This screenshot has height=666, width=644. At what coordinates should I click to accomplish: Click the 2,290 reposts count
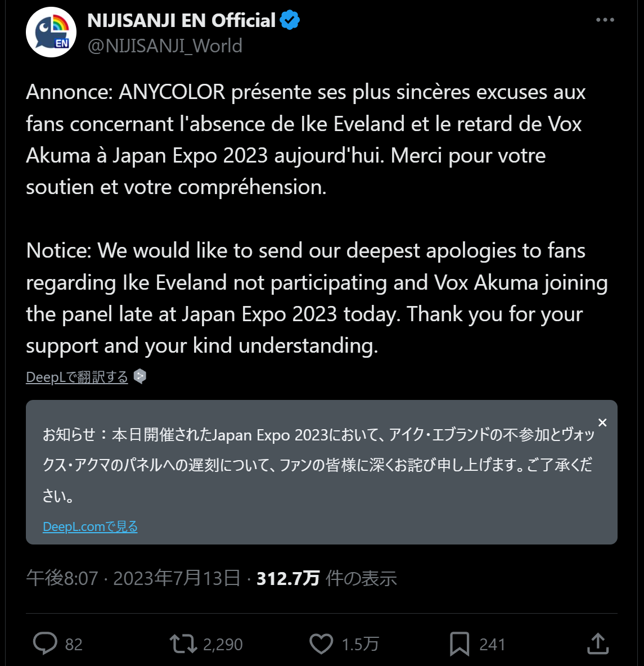(223, 644)
